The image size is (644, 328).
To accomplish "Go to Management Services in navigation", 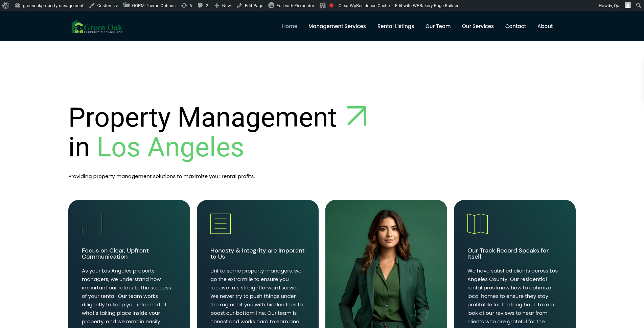I will click(x=337, y=26).
